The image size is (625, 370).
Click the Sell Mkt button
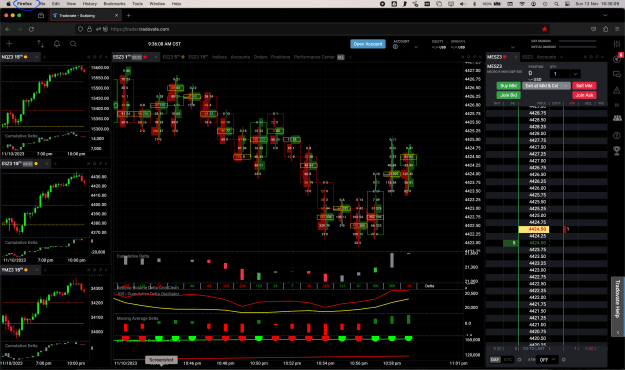coord(584,86)
